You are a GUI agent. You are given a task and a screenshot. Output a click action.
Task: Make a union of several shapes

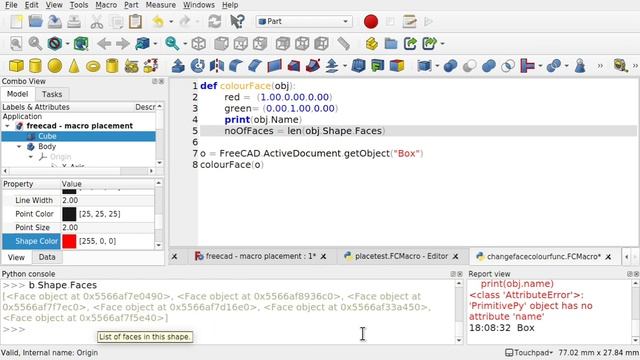click(x=489, y=66)
